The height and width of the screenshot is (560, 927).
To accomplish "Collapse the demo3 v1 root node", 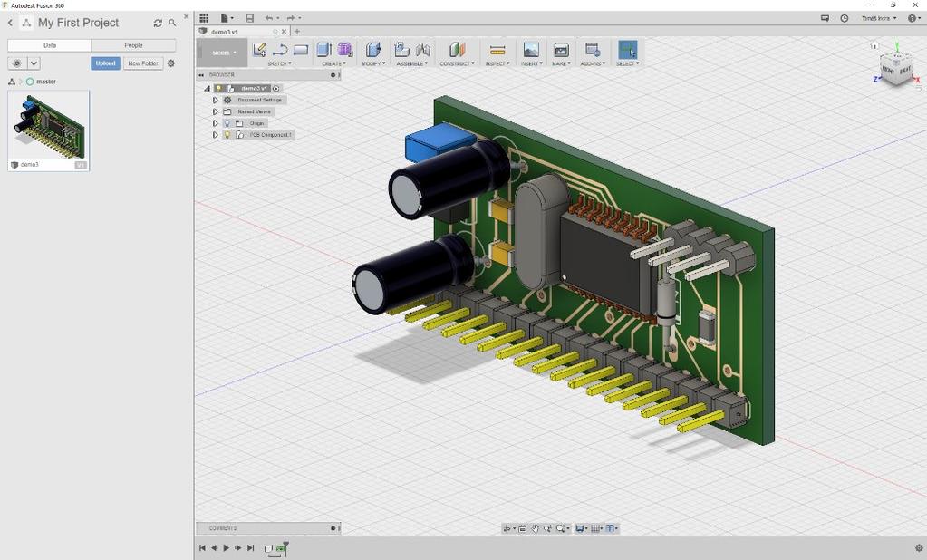I will [207, 89].
